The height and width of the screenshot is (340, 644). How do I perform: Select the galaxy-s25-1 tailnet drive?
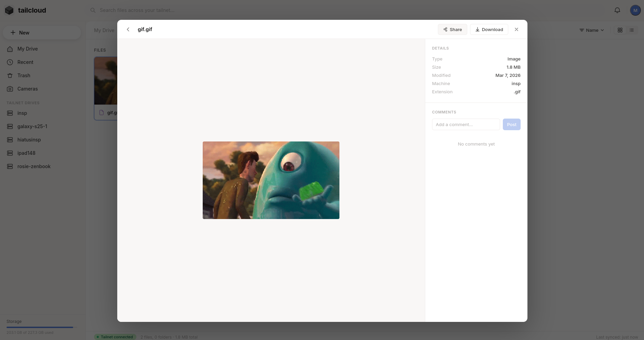(x=43, y=126)
